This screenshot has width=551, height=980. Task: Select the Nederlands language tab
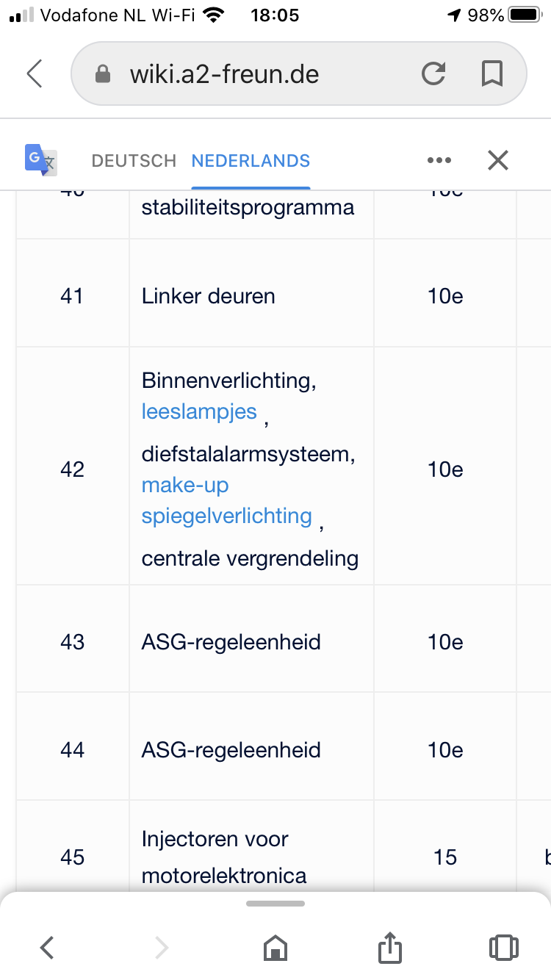point(251,161)
